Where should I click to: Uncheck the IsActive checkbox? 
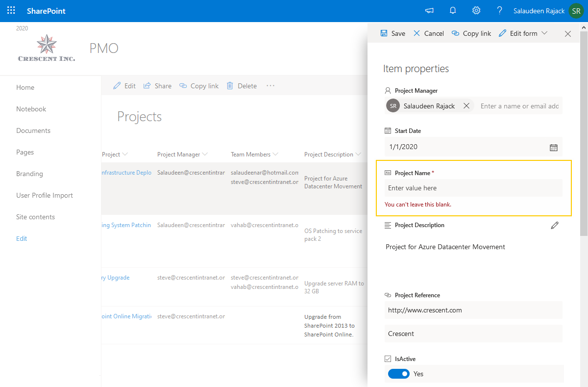[x=388, y=359]
